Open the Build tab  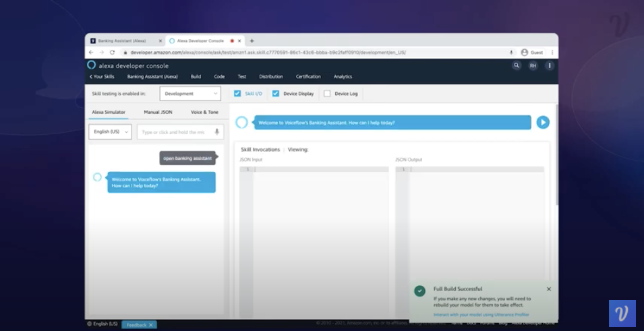tap(196, 77)
